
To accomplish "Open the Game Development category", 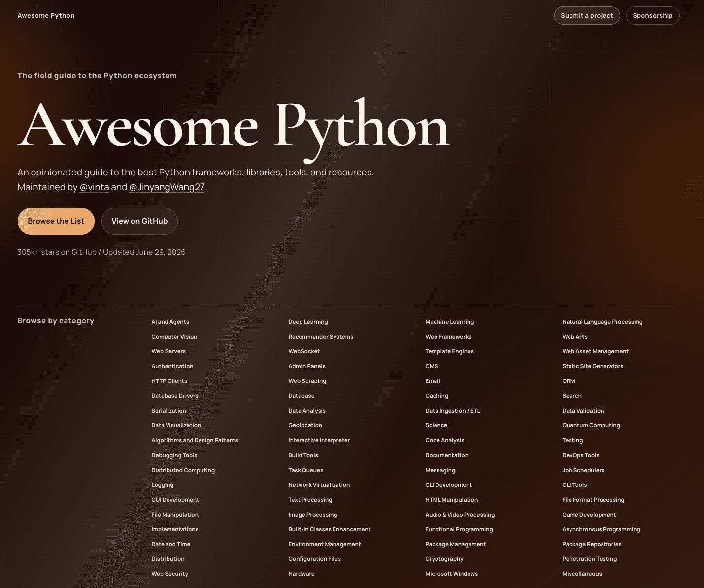I will [x=589, y=515].
